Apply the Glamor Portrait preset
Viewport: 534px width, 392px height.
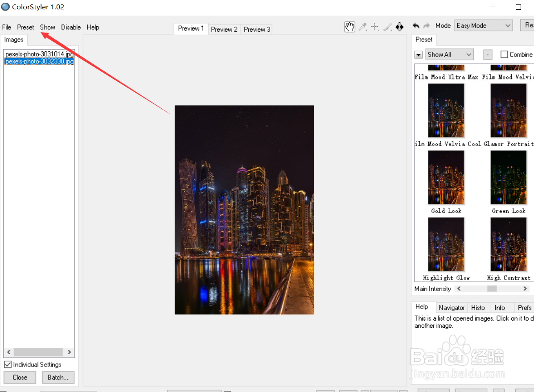509,111
